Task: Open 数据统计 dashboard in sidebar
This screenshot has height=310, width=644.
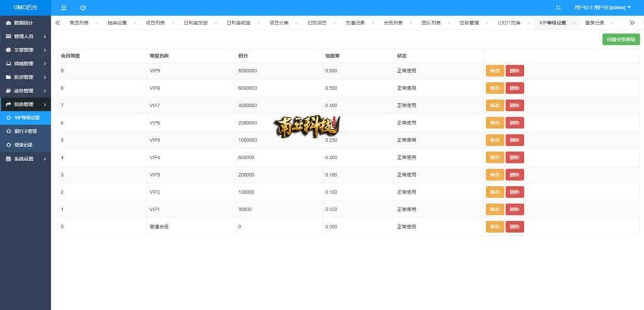Action: pyautogui.click(x=25, y=23)
